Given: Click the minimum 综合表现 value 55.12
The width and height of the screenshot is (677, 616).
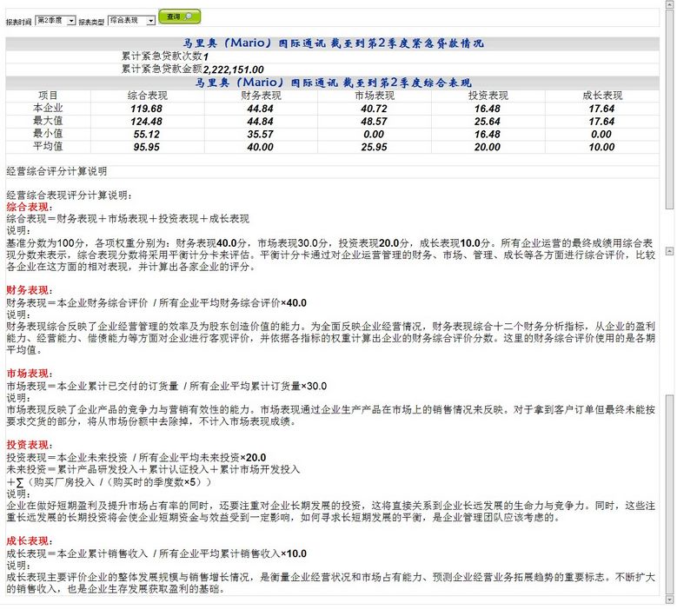Looking at the screenshot, I should click(147, 135).
